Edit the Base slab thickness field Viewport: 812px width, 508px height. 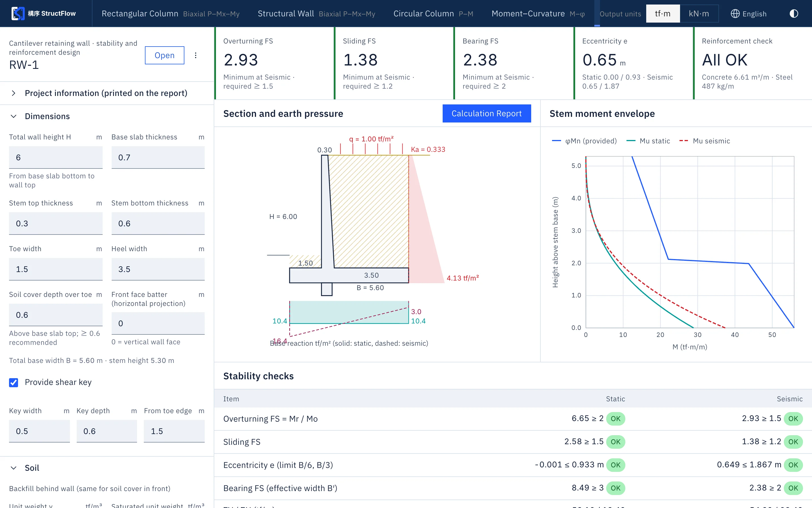158,157
